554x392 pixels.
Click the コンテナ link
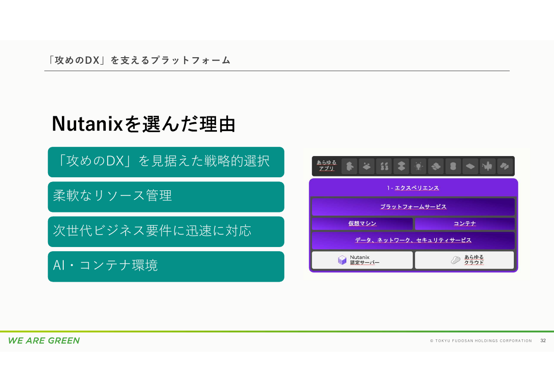tap(465, 223)
